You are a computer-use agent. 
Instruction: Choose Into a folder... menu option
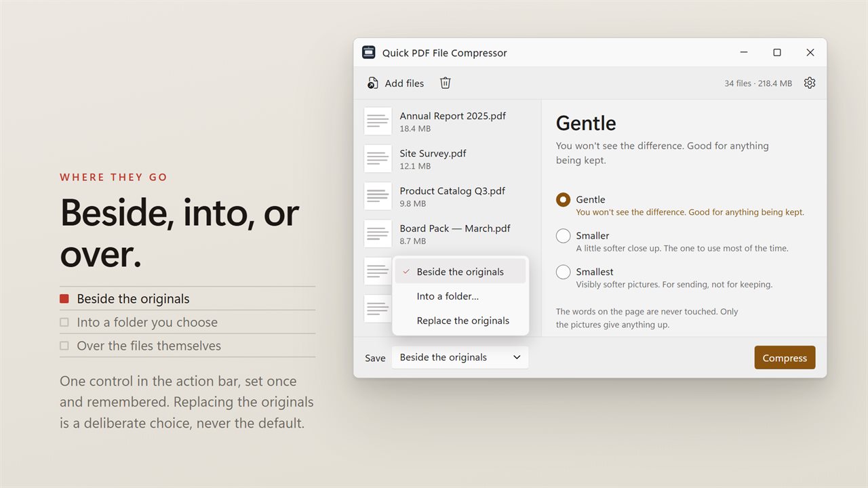pos(460,296)
